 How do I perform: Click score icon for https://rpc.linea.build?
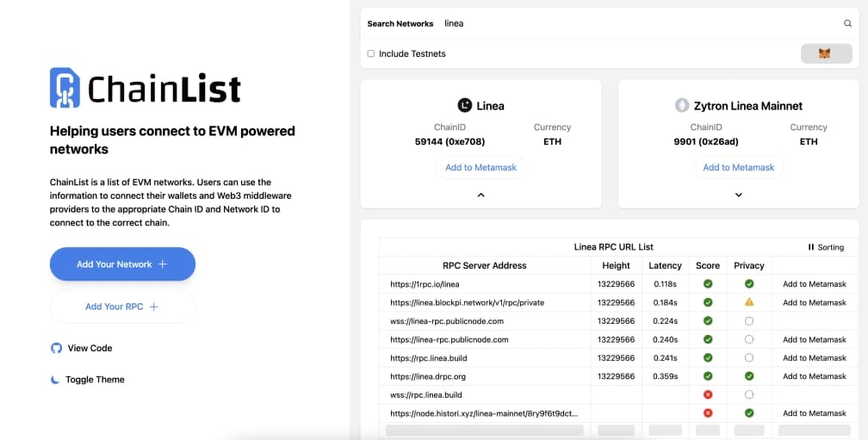point(708,358)
